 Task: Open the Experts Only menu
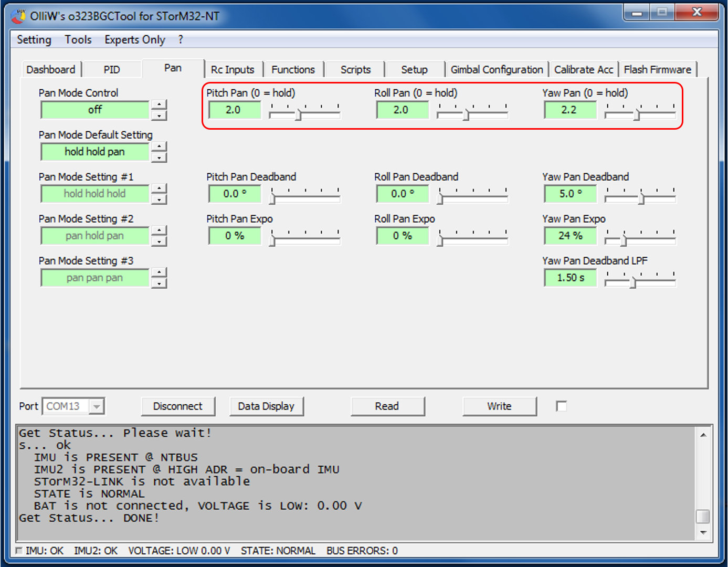tap(134, 40)
